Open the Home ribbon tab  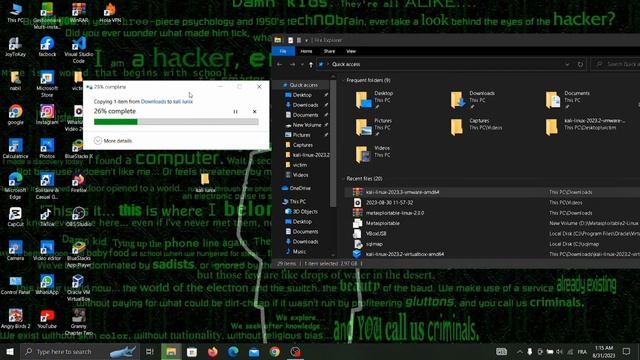pyautogui.click(x=306, y=51)
